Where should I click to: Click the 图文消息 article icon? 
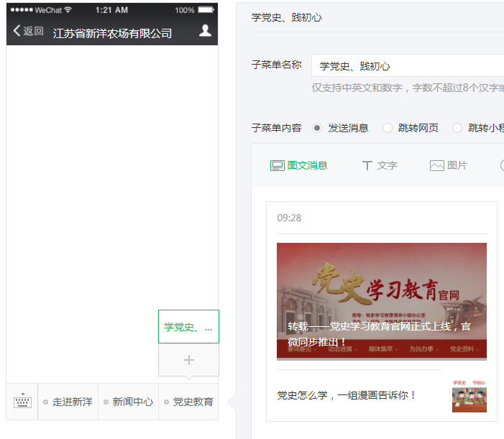point(278,165)
